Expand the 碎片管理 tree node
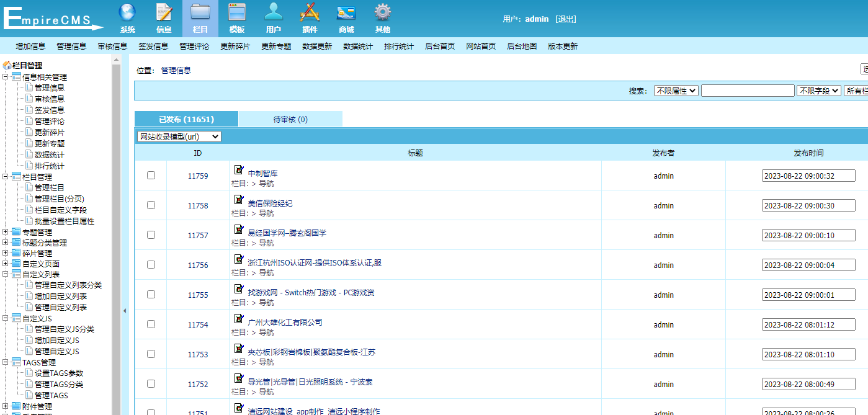The image size is (868, 415). tap(6, 253)
